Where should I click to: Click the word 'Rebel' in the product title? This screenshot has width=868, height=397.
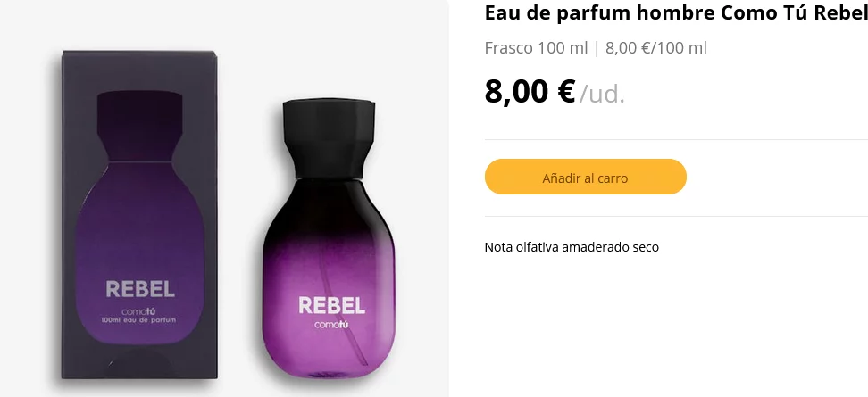click(x=840, y=13)
